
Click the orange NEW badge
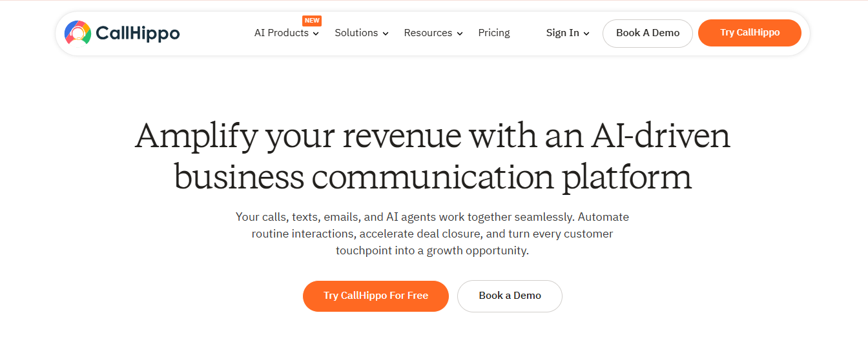(x=312, y=21)
